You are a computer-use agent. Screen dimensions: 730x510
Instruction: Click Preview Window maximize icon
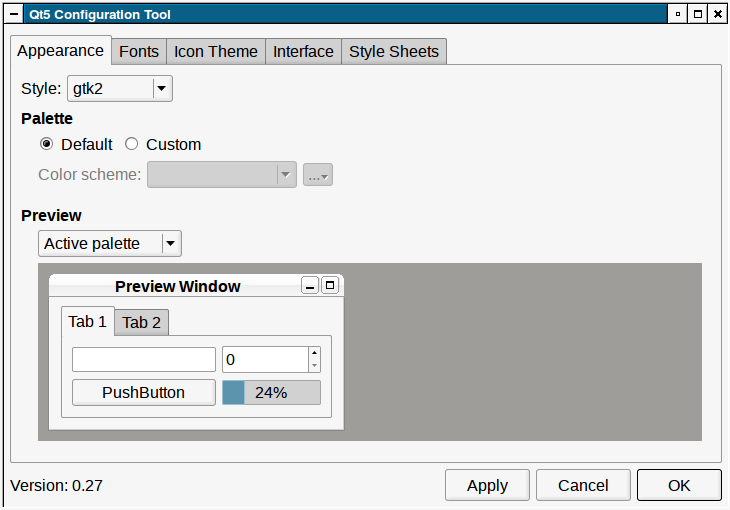330,285
